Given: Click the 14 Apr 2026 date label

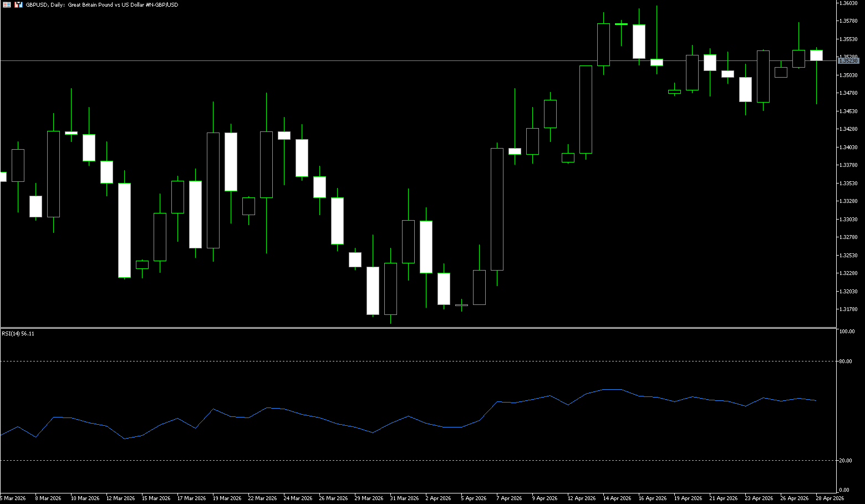Looking at the screenshot, I should (x=617, y=498).
